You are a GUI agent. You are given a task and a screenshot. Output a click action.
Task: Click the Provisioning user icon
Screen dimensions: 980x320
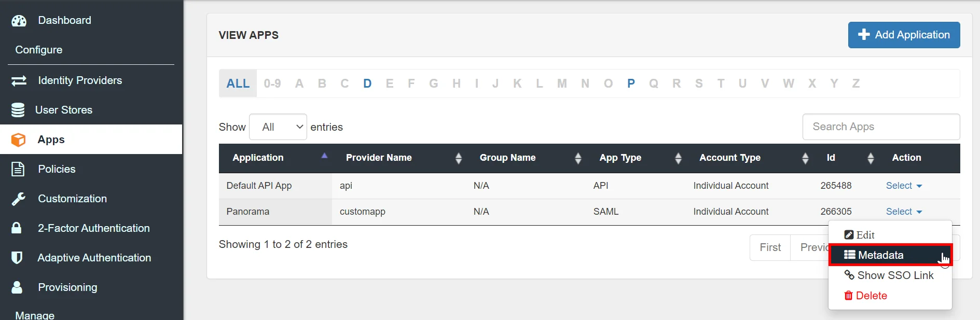click(17, 287)
